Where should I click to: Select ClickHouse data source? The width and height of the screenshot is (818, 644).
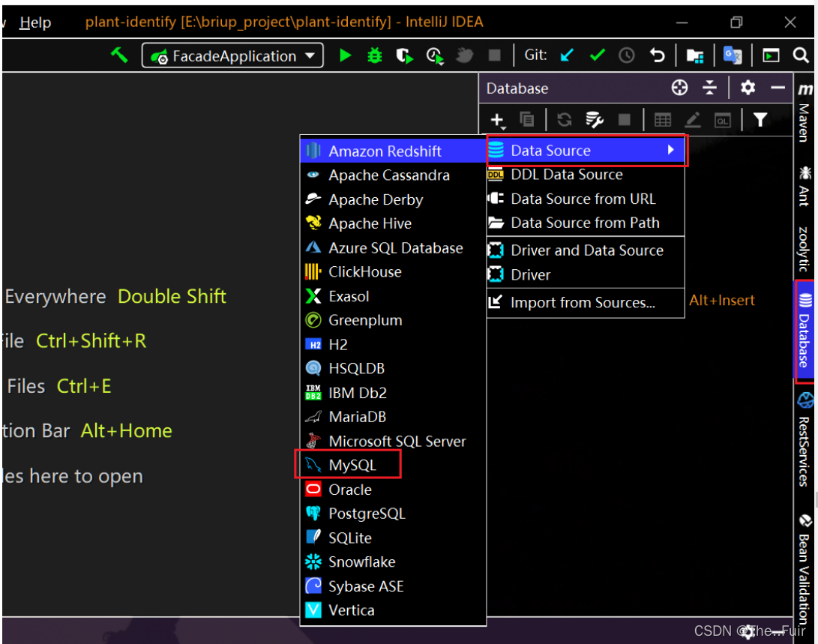point(394,271)
